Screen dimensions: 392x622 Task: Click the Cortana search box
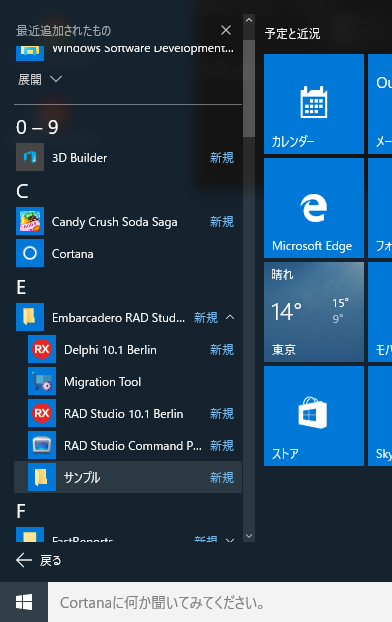tap(220, 602)
